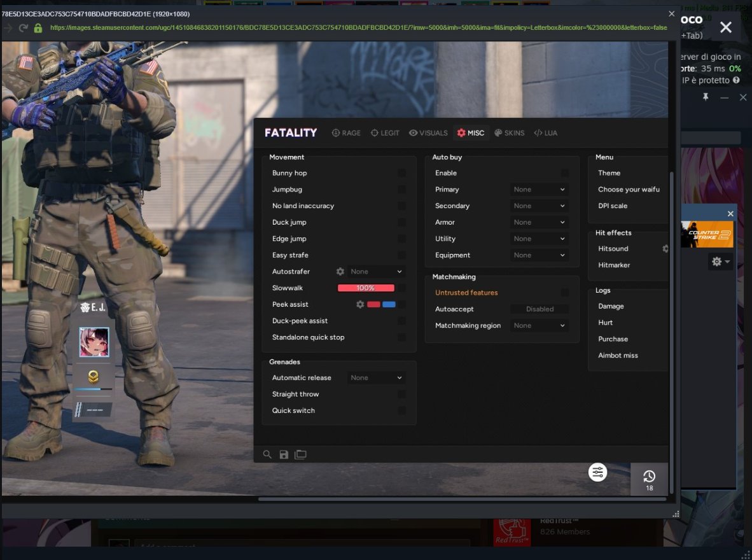752x560 pixels.
Task: Click the gold rank badge icon
Action: tap(94, 377)
